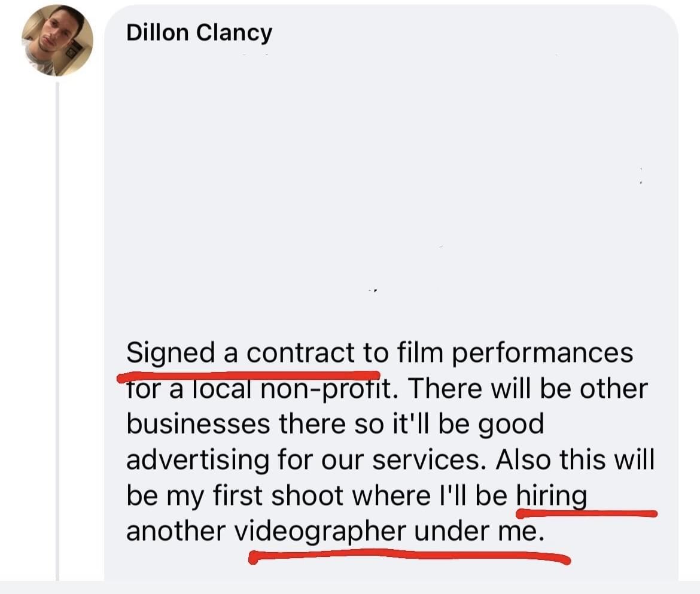Click the vertical reply thread line

57,331
